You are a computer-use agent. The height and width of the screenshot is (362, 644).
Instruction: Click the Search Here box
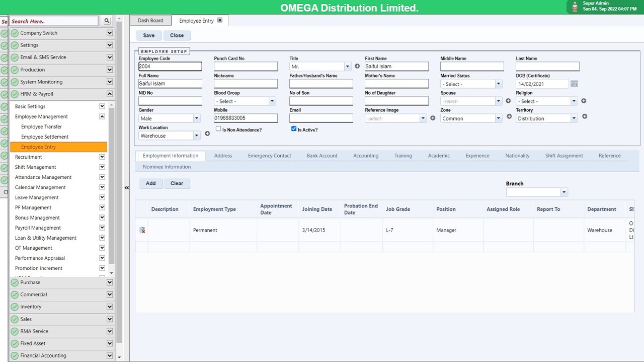pos(54,21)
